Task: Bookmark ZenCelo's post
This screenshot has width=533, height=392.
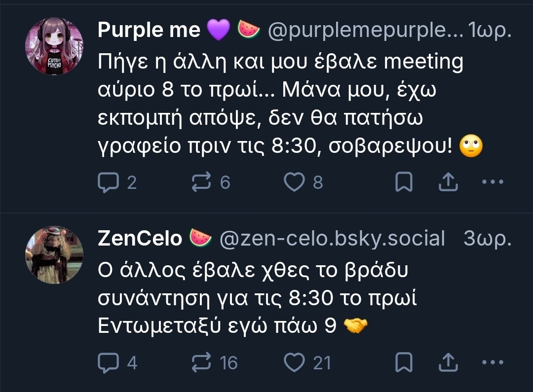Action: click(404, 363)
